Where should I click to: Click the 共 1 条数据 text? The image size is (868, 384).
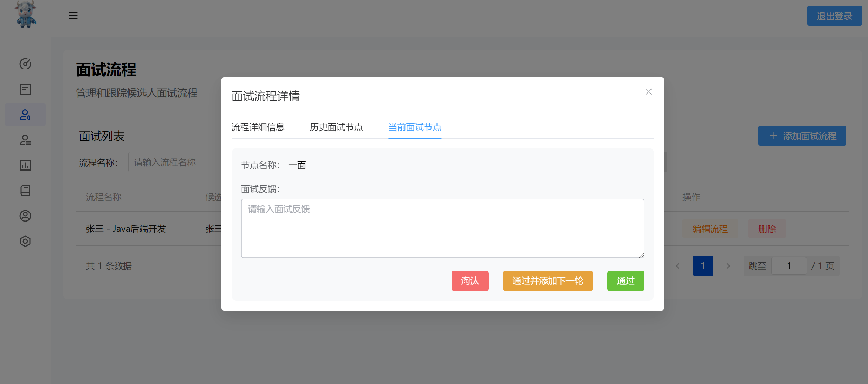(109, 266)
